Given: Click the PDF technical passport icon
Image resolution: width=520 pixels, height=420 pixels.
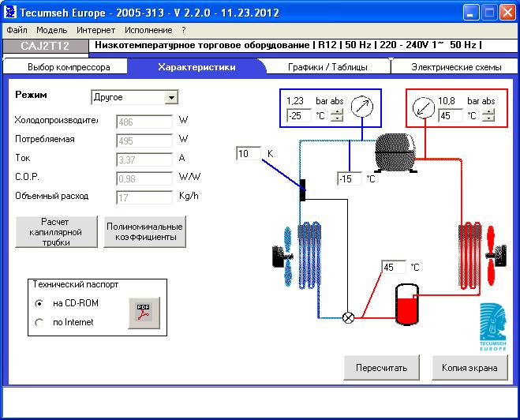Looking at the screenshot, I should [144, 313].
